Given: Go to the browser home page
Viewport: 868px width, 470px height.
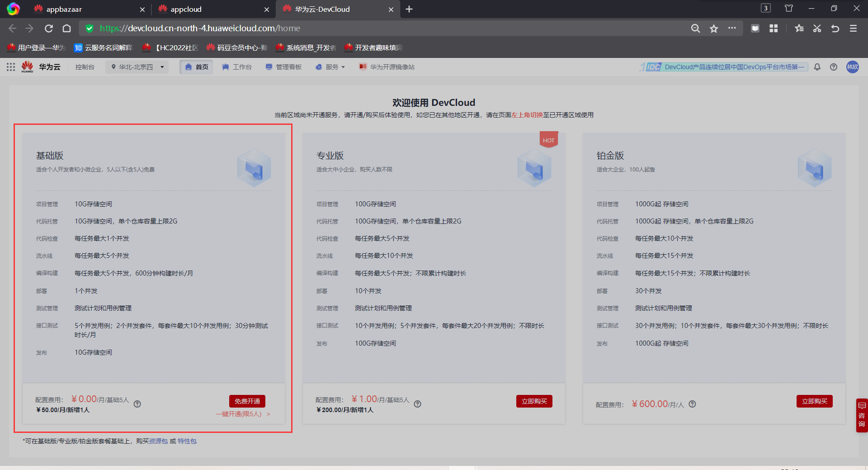Looking at the screenshot, I should tap(67, 28).
